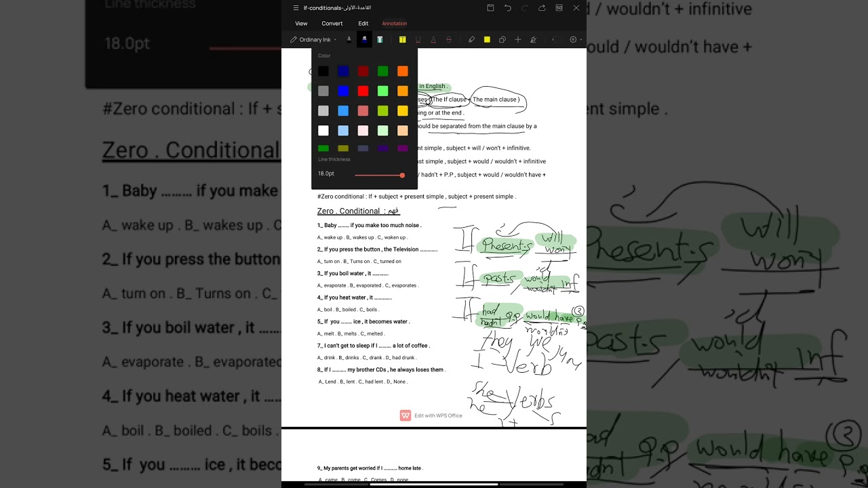The height and width of the screenshot is (488, 868).
Task: Select the Annotation tab
Action: click(x=395, y=24)
